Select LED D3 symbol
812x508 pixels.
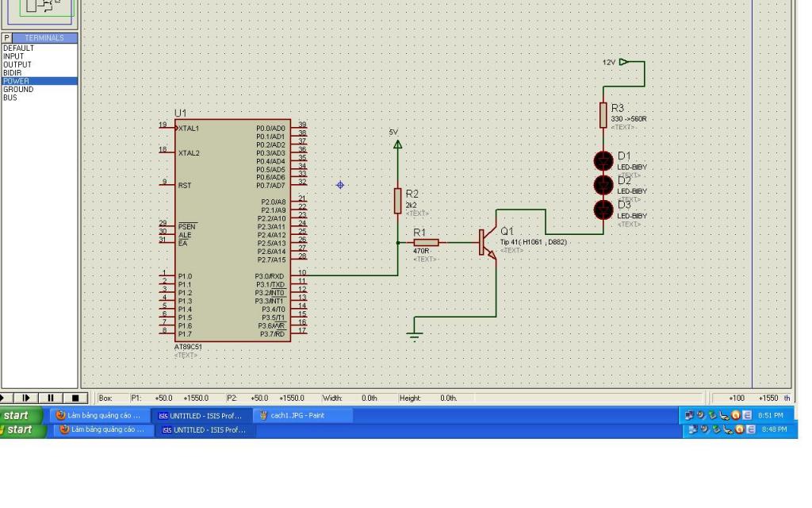pyautogui.click(x=603, y=210)
